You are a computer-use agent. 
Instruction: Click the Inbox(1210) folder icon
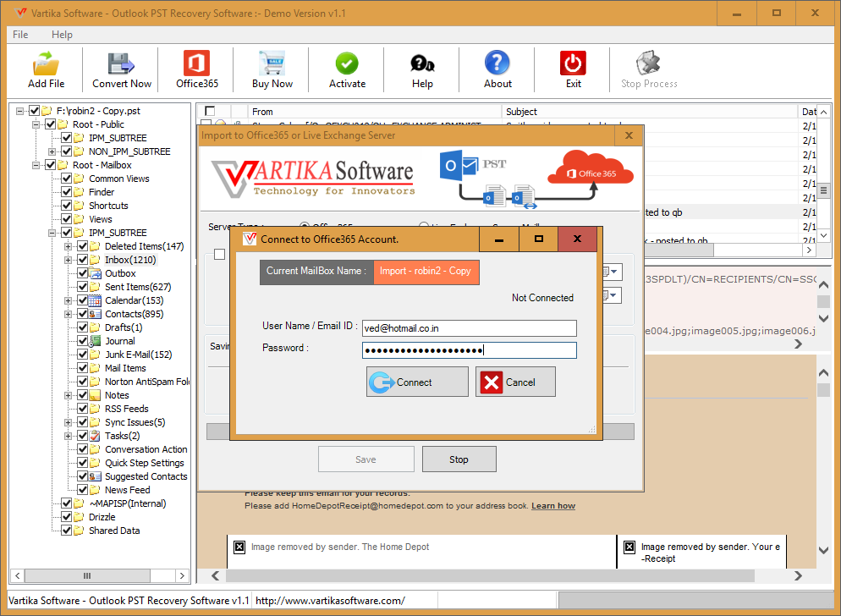coord(95,260)
